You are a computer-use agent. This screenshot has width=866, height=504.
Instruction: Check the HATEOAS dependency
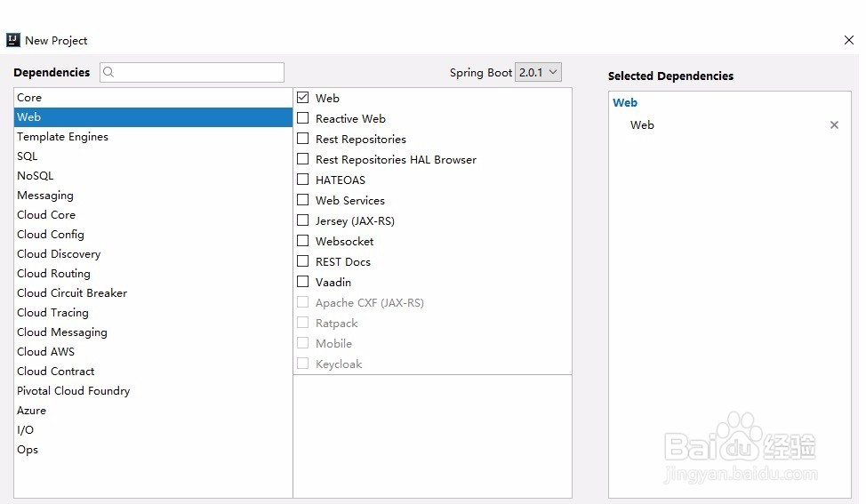coord(303,180)
